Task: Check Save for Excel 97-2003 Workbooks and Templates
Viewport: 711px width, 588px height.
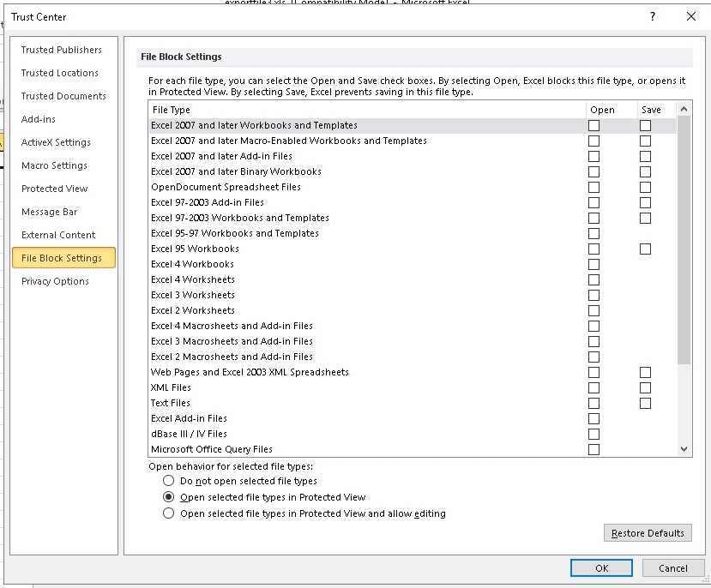Action: click(x=645, y=218)
